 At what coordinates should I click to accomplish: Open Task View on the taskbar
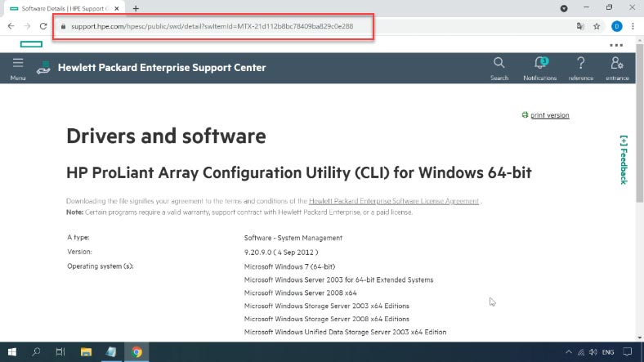tap(60, 351)
